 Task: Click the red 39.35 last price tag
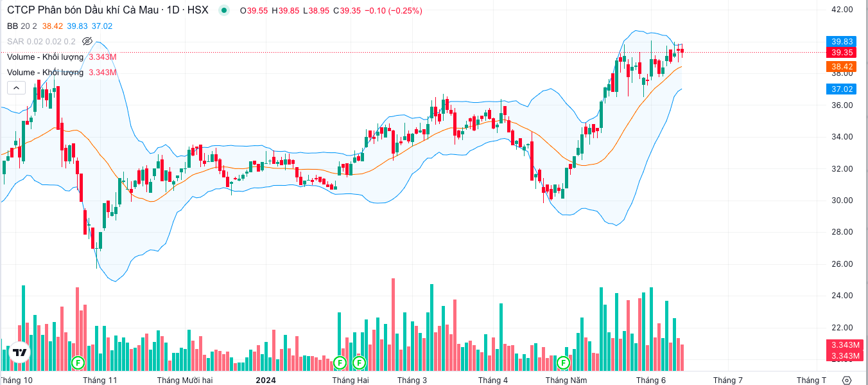point(842,53)
